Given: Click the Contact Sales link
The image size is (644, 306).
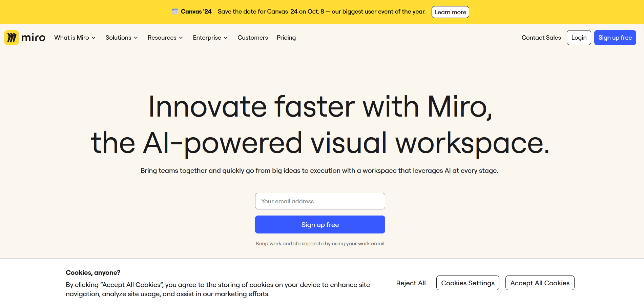Looking at the screenshot, I should pyautogui.click(x=541, y=38).
